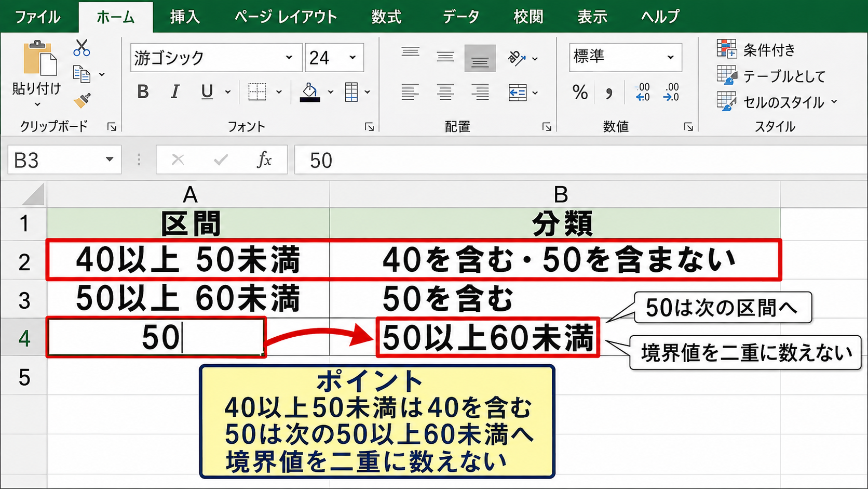Open the 游ゴシック font dropdown

(x=289, y=57)
